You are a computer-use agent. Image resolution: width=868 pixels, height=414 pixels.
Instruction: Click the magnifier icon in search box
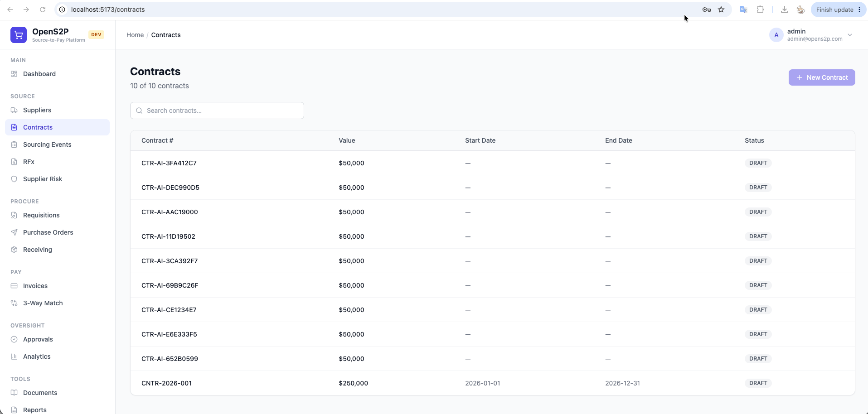point(140,111)
